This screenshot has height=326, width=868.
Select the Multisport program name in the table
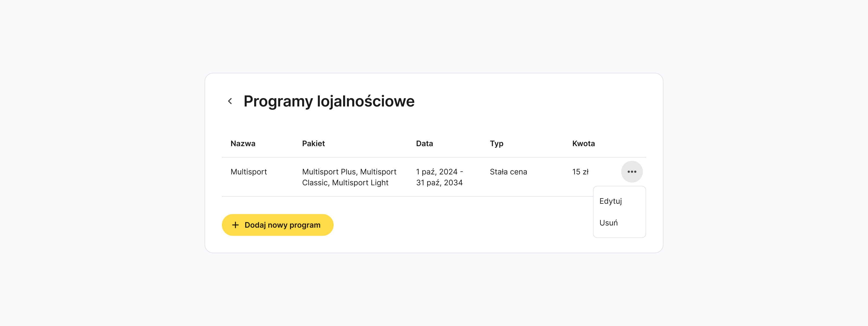click(x=248, y=171)
